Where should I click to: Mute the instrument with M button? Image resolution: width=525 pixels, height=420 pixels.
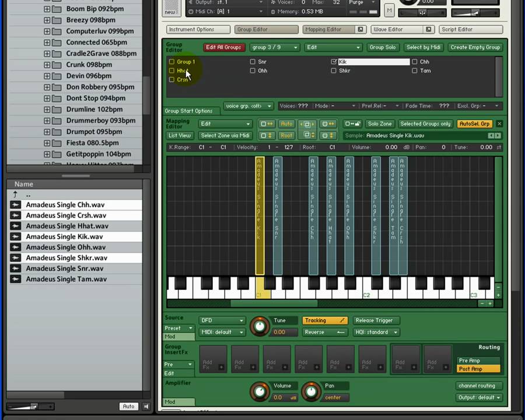pyautogui.click(x=388, y=10)
